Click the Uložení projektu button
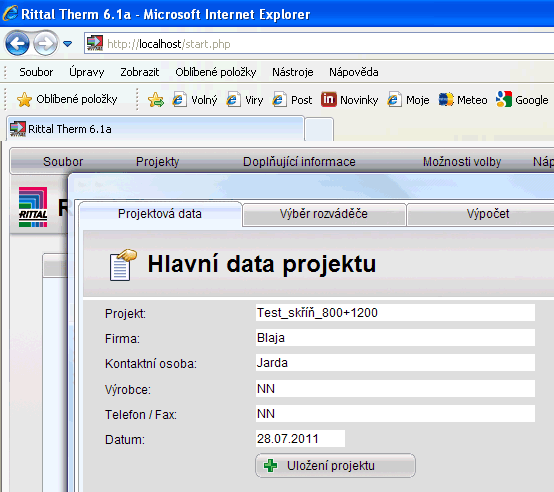 pos(335,466)
